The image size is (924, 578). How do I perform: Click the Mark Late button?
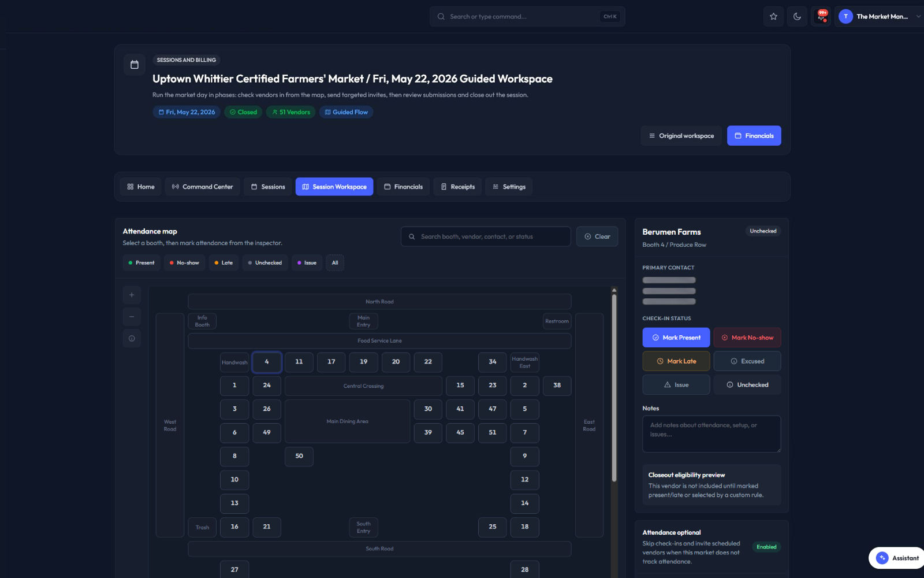[x=676, y=361]
